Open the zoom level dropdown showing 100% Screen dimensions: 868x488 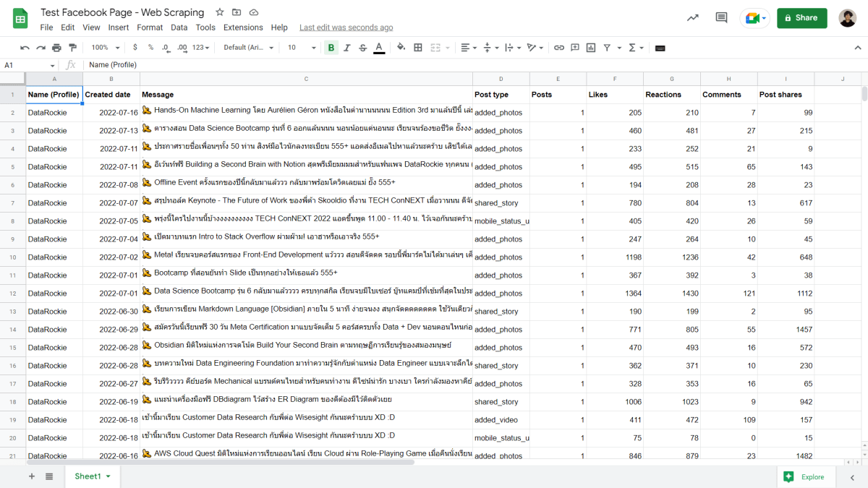point(101,47)
